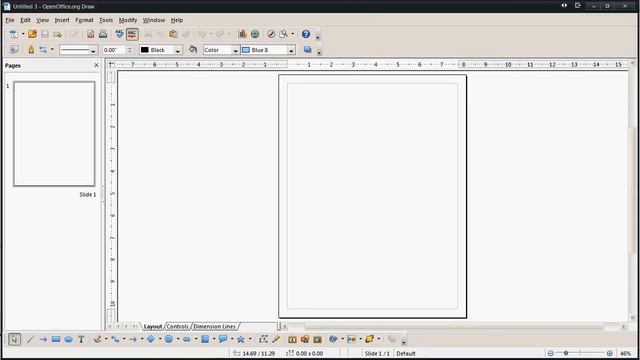Expand the New document dropdown arrow
640x360 pixels.
pyautogui.click(x=23, y=34)
